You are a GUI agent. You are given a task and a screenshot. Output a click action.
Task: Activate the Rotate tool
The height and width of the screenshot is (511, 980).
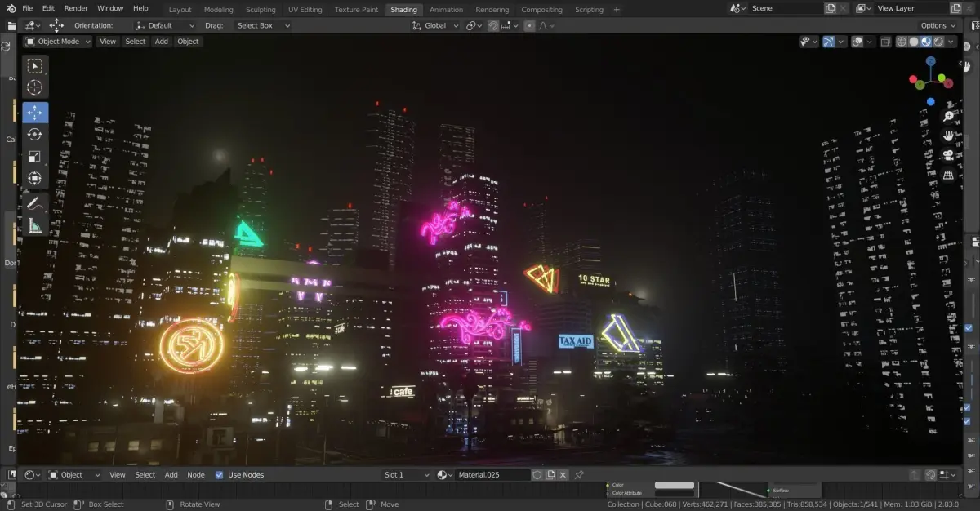point(34,135)
